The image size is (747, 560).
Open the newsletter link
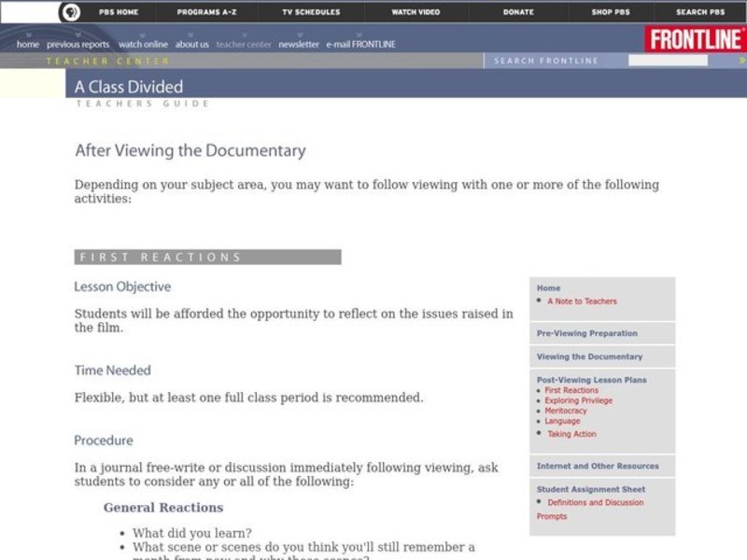point(299,45)
